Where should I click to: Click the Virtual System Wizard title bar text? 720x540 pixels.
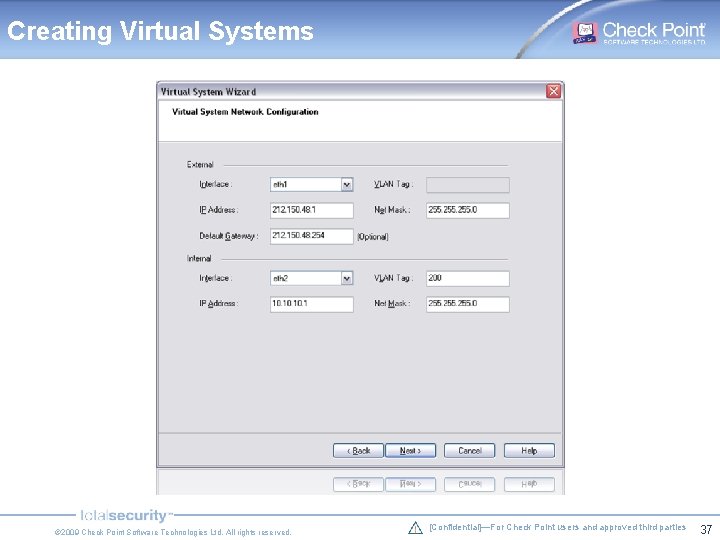pos(208,92)
